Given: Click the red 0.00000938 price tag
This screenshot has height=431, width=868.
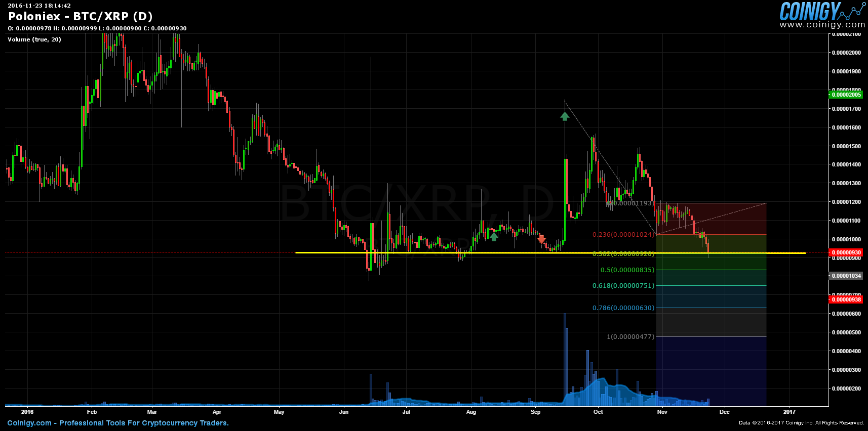Looking at the screenshot, I should point(846,299).
